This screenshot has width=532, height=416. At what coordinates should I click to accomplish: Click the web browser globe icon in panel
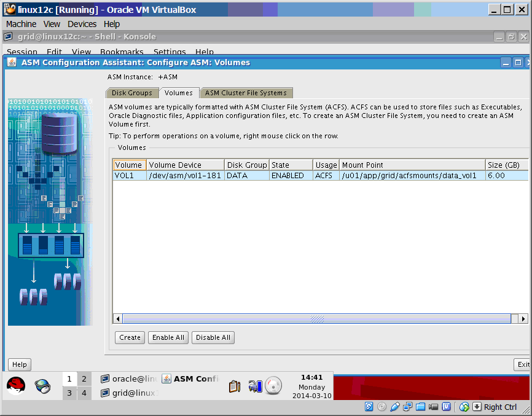pos(43,386)
